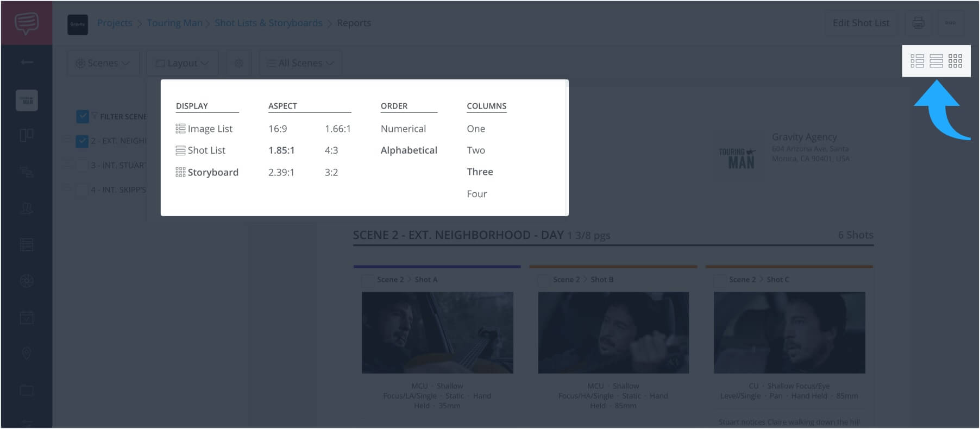This screenshot has width=980, height=429.
Task: Open the stripboard lines icon in sidebar
Action: (27, 173)
